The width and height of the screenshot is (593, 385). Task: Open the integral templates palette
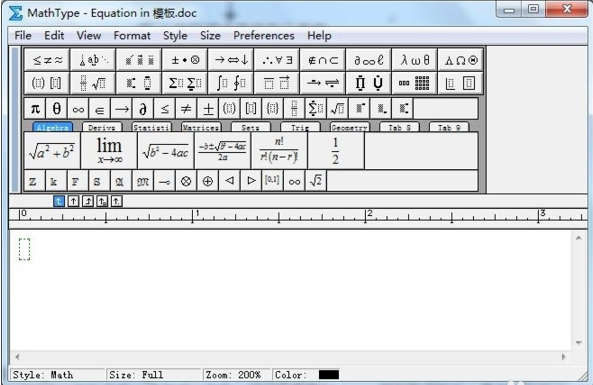point(231,83)
